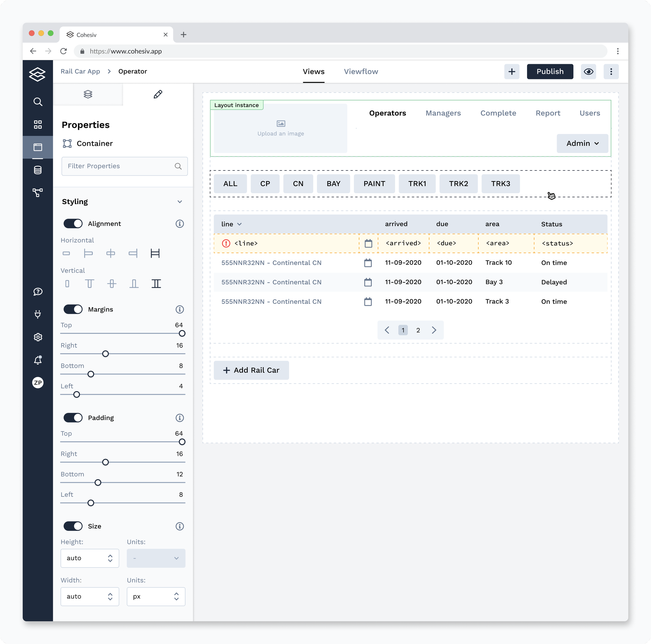This screenshot has height=644, width=651.
Task: Click the Margins Right slider handle
Action: 105,354
